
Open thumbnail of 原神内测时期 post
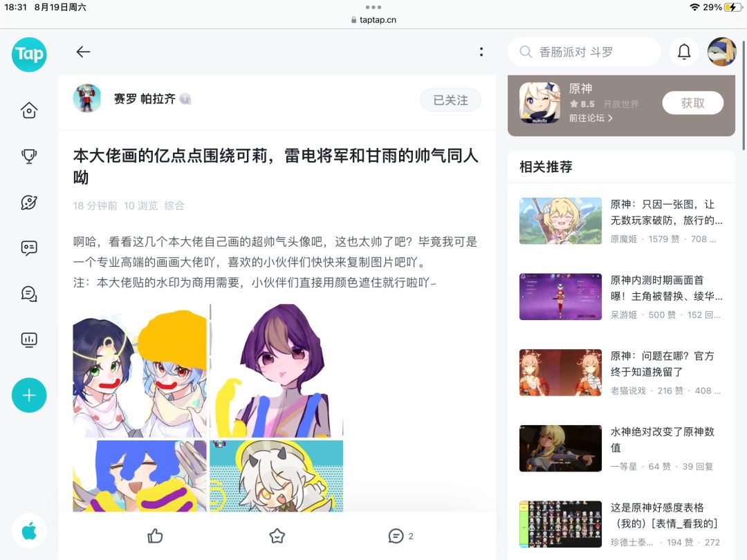click(x=560, y=297)
